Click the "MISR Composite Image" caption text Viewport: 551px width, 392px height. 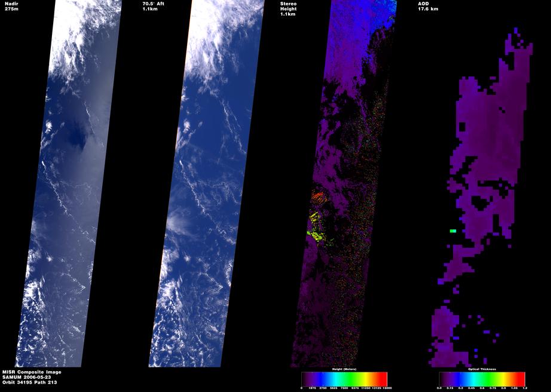click(x=32, y=372)
